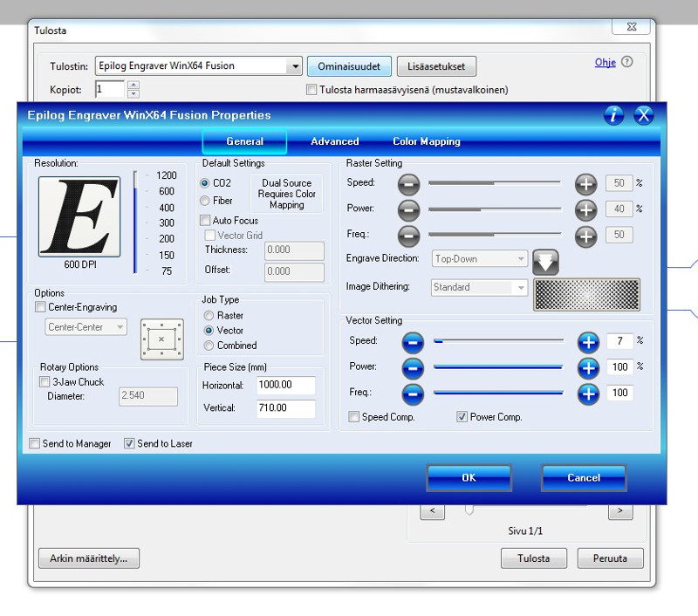Click the center-engraving position diagram icon
The width and height of the screenshot is (698, 616).
[162, 339]
